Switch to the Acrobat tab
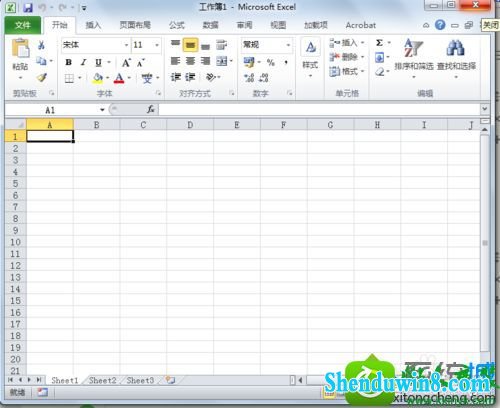 tap(361, 25)
